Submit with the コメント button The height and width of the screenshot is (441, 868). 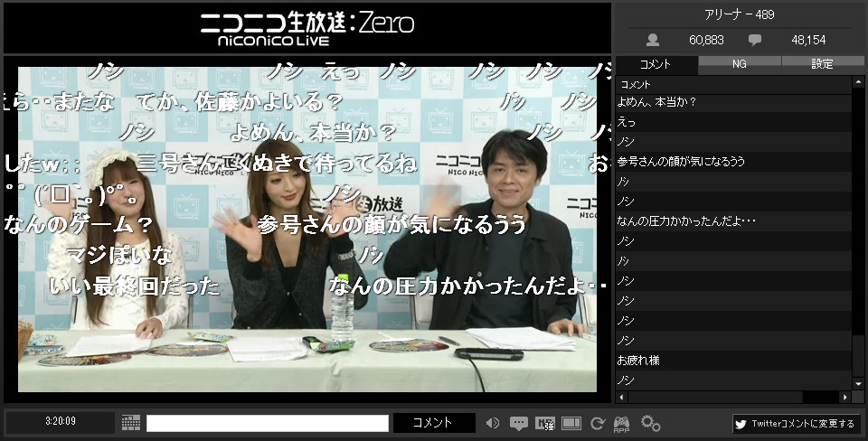[434, 423]
